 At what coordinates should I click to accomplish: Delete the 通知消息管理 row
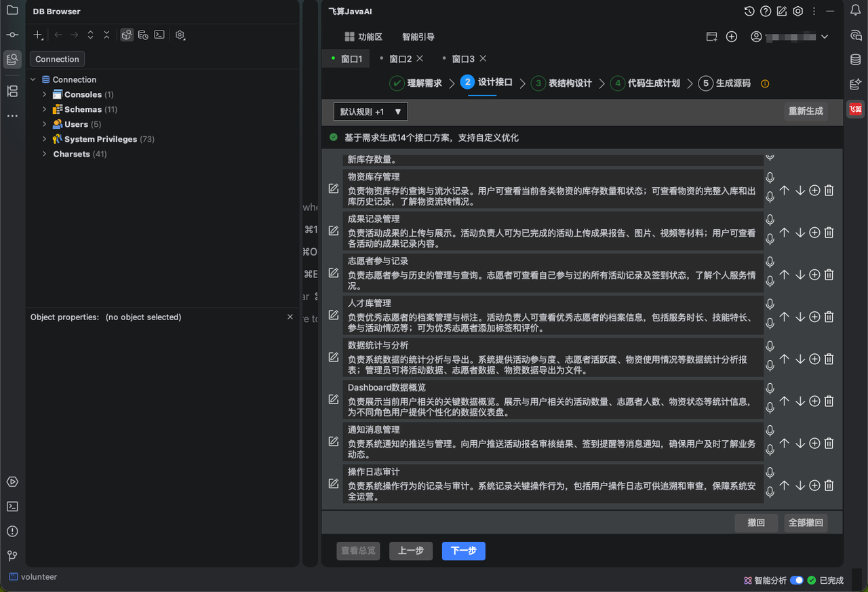(x=829, y=443)
